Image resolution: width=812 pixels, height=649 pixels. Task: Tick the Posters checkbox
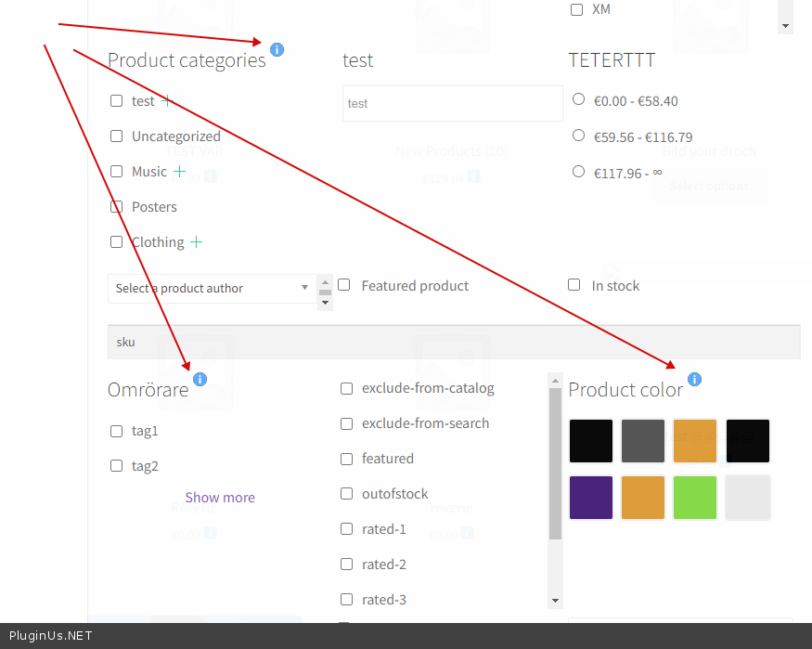[x=116, y=206]
